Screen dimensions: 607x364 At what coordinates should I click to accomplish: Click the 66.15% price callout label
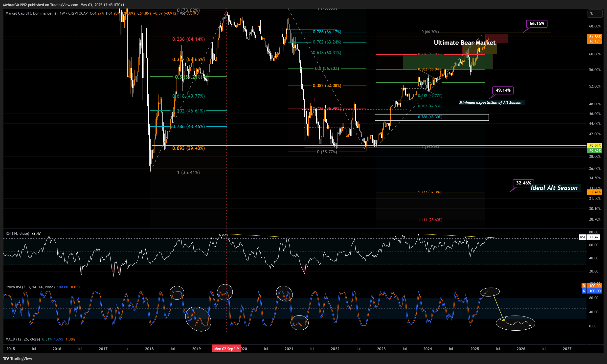coord(537,23)
